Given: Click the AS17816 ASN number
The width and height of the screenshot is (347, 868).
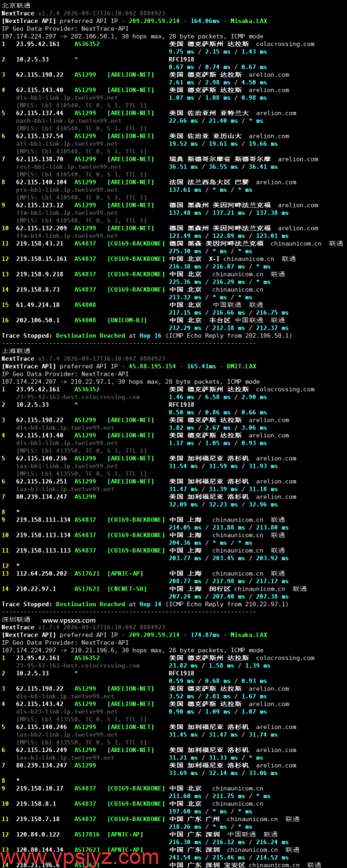Looking at the screenshot, I should point(87,835).
